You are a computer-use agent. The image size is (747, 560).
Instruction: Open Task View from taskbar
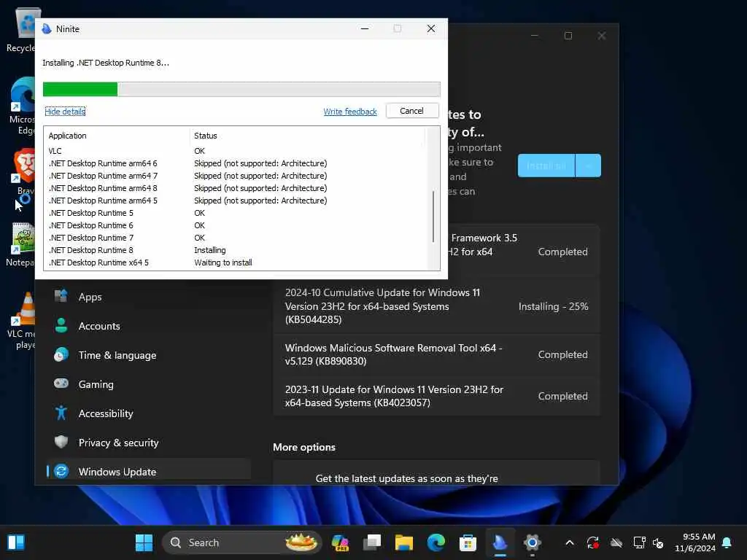tap(372, 542)
